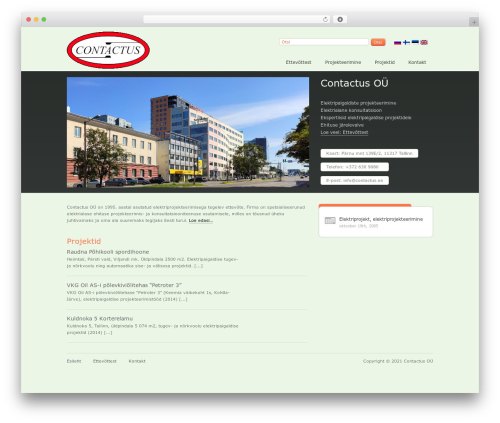500x423 pixels.
Task: Click the E-post email button
Action: (x=354, y=180)
